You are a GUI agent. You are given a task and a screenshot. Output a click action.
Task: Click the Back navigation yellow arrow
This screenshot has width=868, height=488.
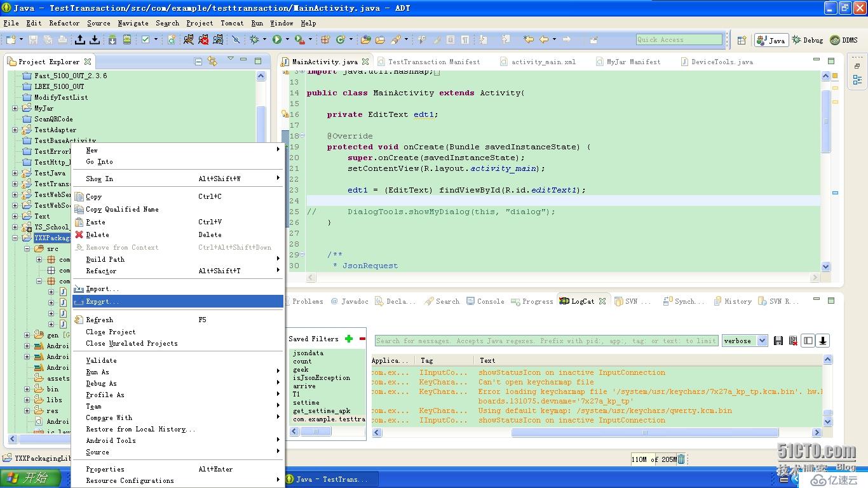point(544,39)
